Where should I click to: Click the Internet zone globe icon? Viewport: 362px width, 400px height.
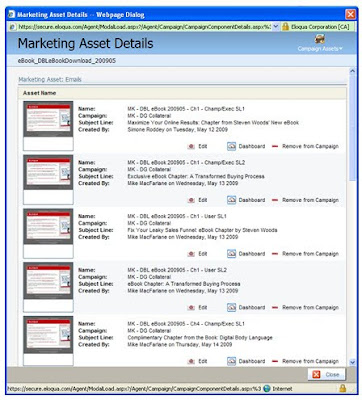pyautogui.click(x=266, y=389)
